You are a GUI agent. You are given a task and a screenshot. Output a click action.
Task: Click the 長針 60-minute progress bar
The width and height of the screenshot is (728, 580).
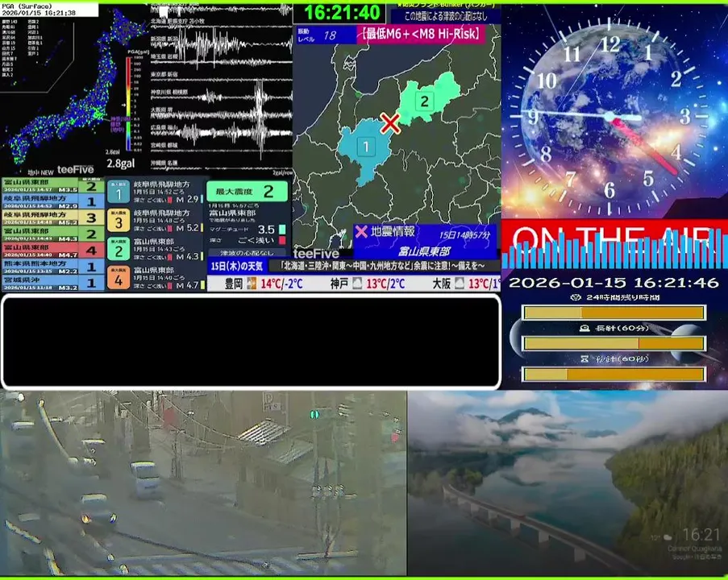614,343
